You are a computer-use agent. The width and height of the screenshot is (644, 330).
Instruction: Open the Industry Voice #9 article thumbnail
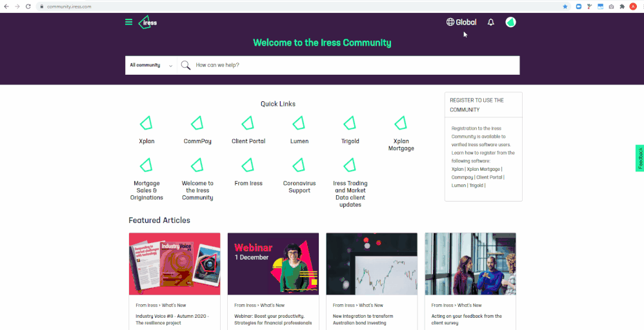pos(174,264)
